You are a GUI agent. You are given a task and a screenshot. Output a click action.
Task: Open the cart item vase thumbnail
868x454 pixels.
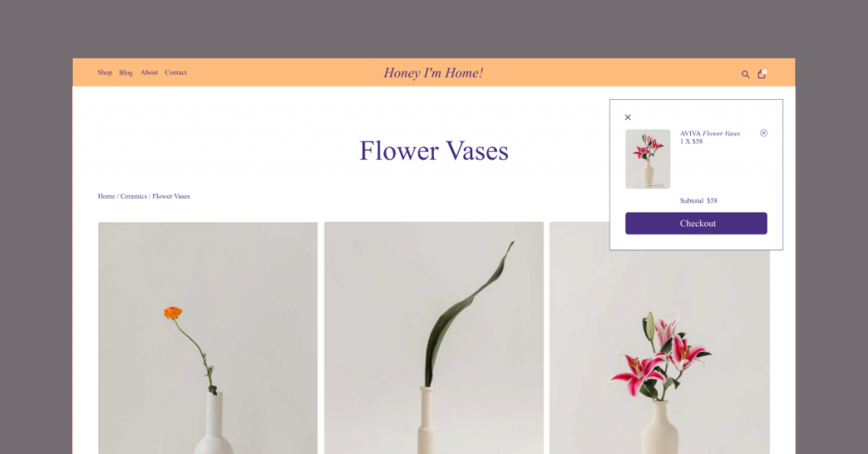coord(648,159)
